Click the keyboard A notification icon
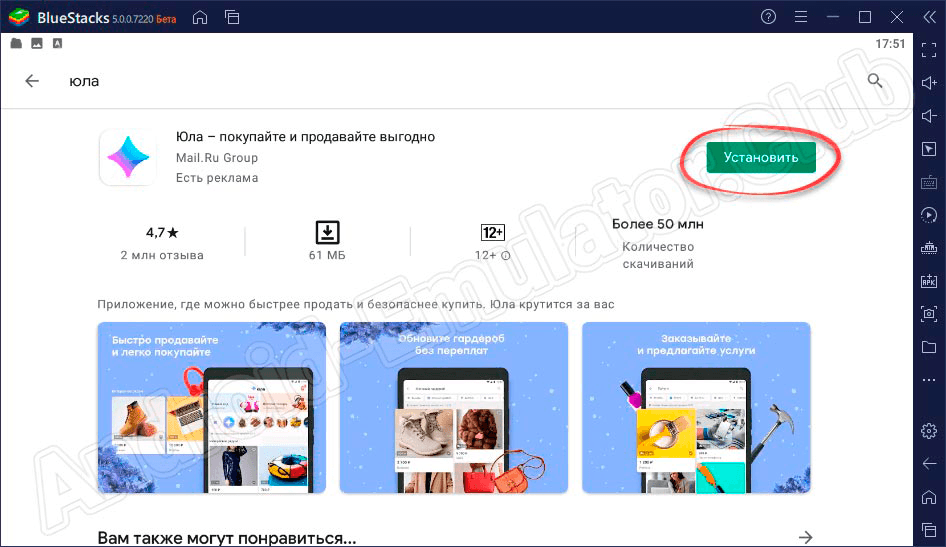 57,43
